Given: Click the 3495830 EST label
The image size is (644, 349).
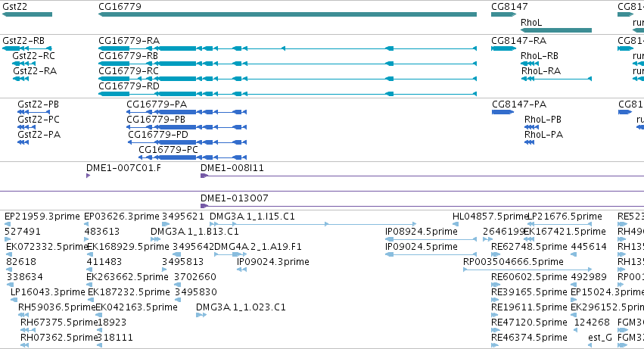Looking at the screenshot, I should coord(195,292).
